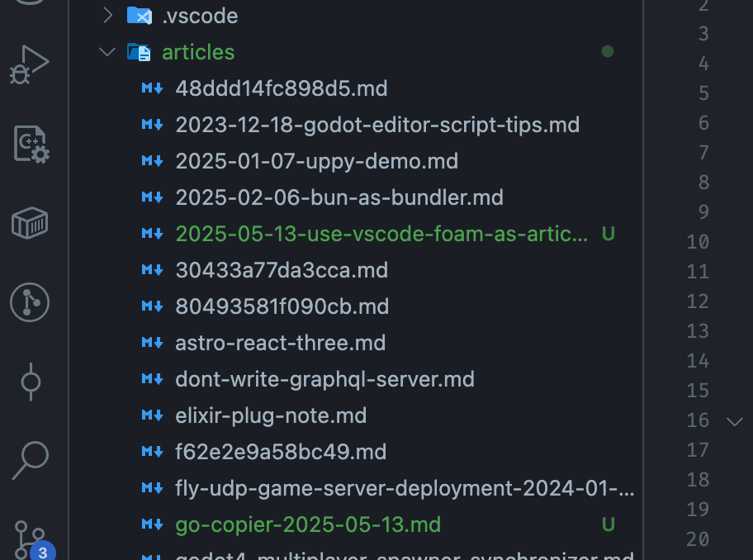Click line number 9 in editor gutter
The height and width of the screenshot is (560, 753).
pos(703,211)
